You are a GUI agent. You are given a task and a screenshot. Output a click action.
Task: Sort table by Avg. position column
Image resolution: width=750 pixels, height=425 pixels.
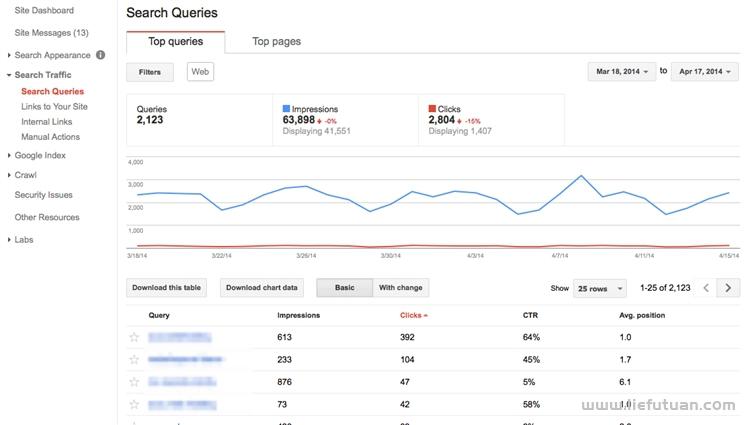(642, 315)
